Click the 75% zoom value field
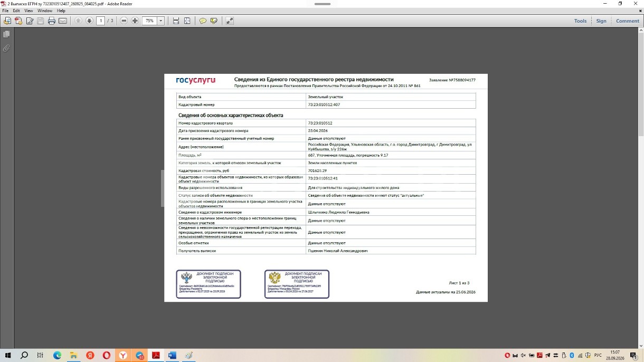 pyautogui.click(x=150, y=21)
